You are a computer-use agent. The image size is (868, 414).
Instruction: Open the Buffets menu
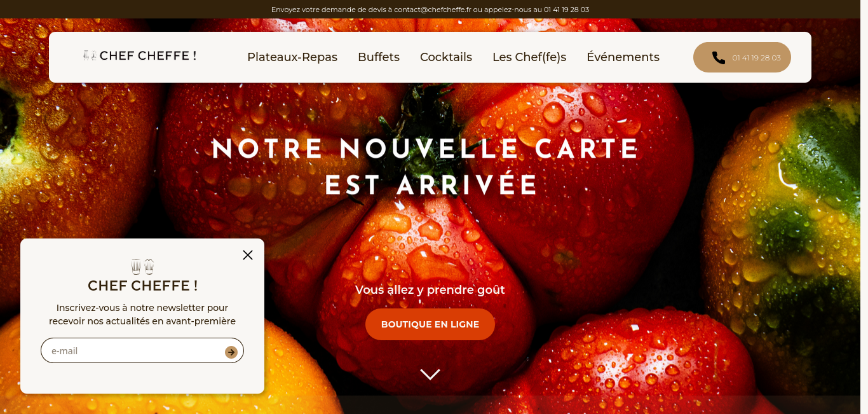[379, 57]
